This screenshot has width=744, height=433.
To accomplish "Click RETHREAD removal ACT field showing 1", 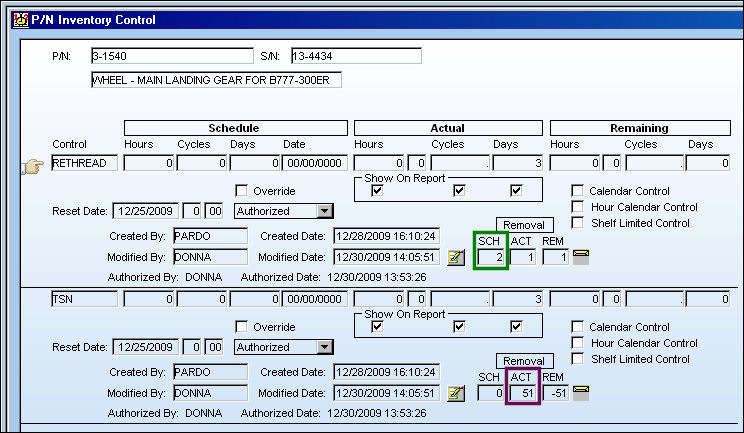I will tap(523, 258).
